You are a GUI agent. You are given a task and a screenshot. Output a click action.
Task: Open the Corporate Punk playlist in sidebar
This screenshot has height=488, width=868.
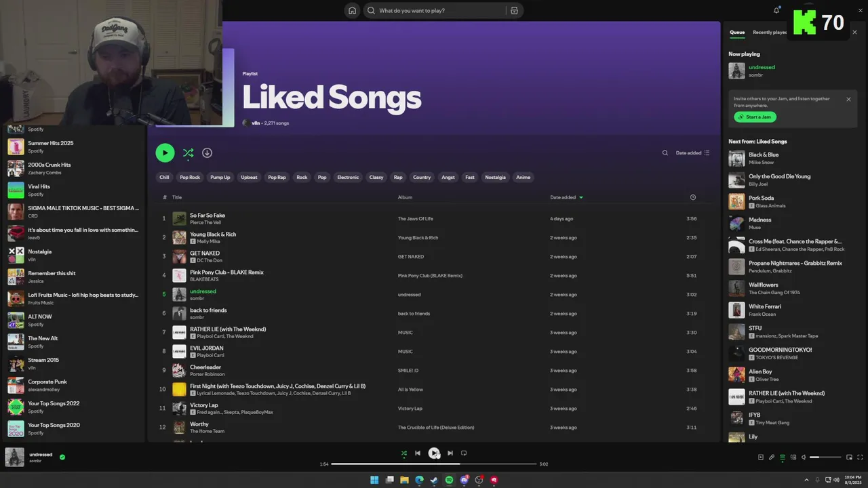[73, 385]
